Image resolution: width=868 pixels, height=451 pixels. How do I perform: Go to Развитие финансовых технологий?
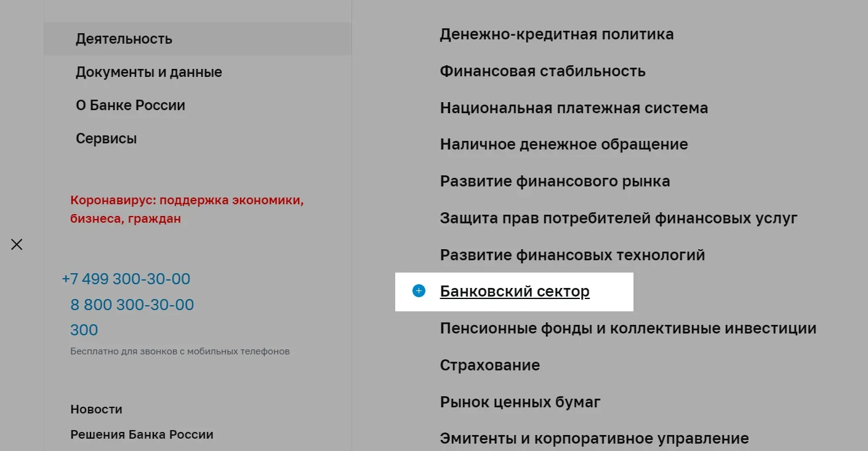[x=573, y=255]
